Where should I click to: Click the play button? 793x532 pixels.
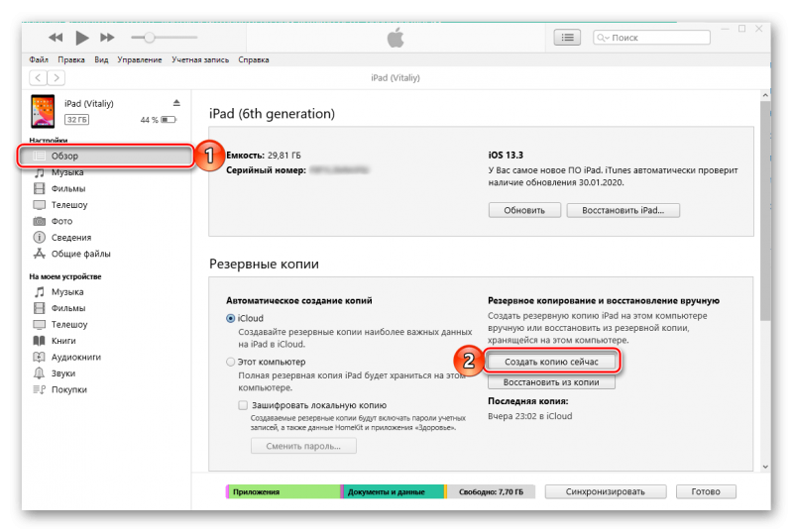coord(82,38)
